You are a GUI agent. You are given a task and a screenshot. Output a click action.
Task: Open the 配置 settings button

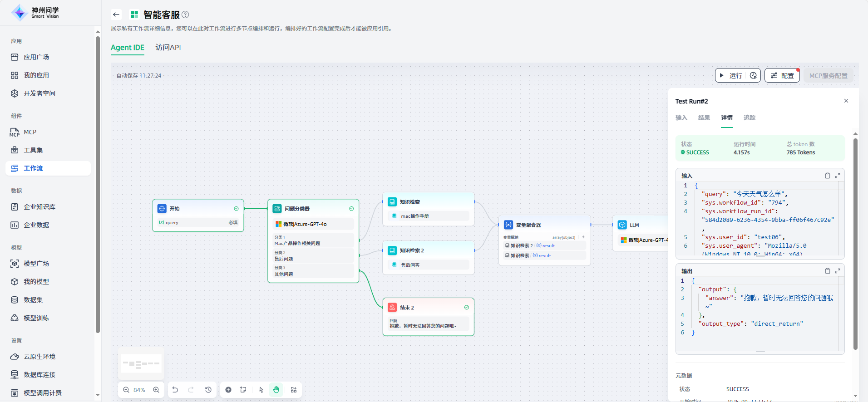pos(782,75)
